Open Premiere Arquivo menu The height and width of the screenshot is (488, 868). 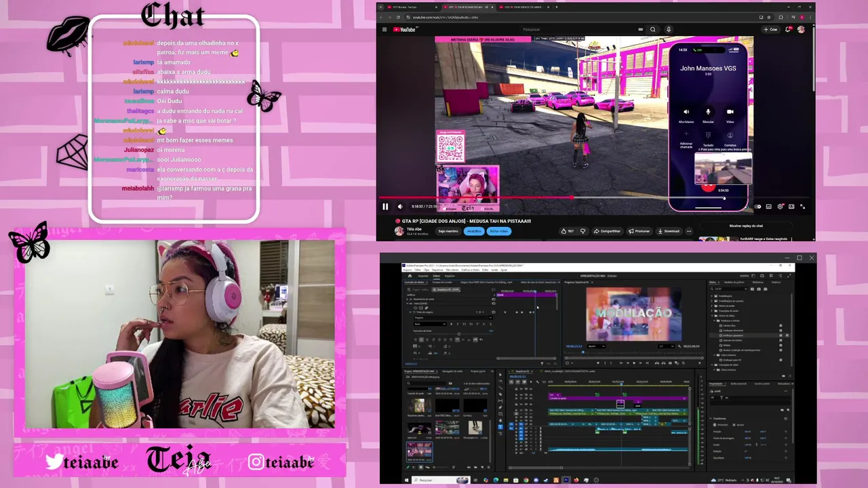pyautogui.click(x=407, y=270)
